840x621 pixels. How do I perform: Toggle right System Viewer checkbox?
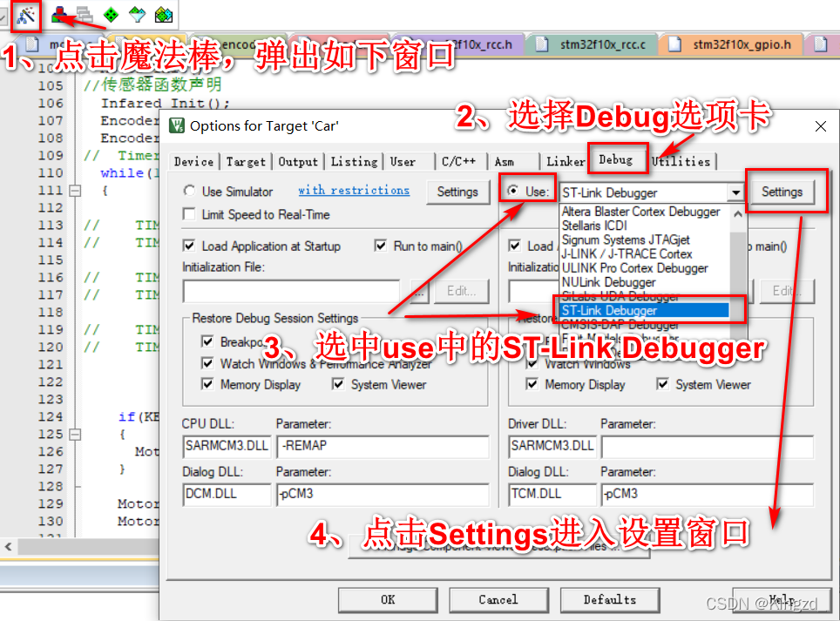tap(663, 384)
